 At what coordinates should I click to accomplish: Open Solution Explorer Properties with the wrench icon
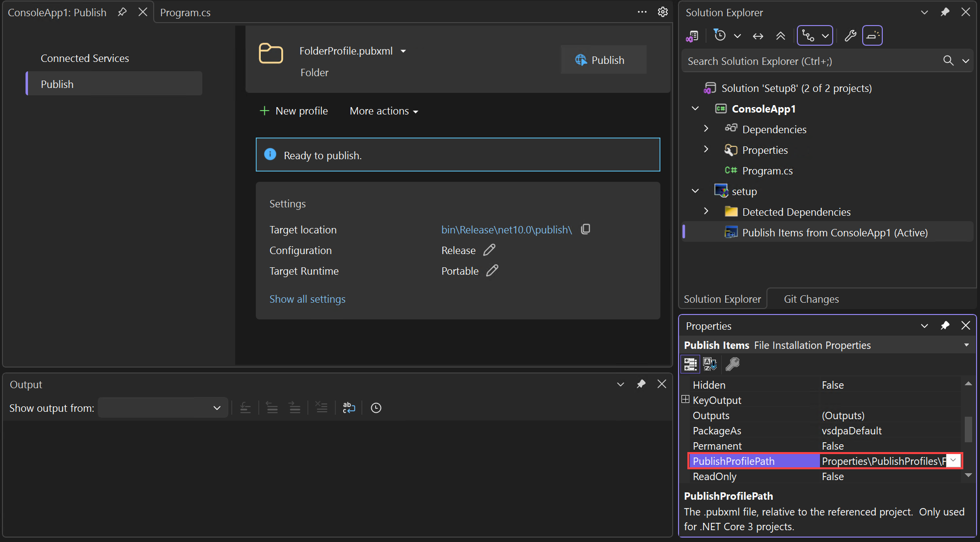tap(850, 35)
